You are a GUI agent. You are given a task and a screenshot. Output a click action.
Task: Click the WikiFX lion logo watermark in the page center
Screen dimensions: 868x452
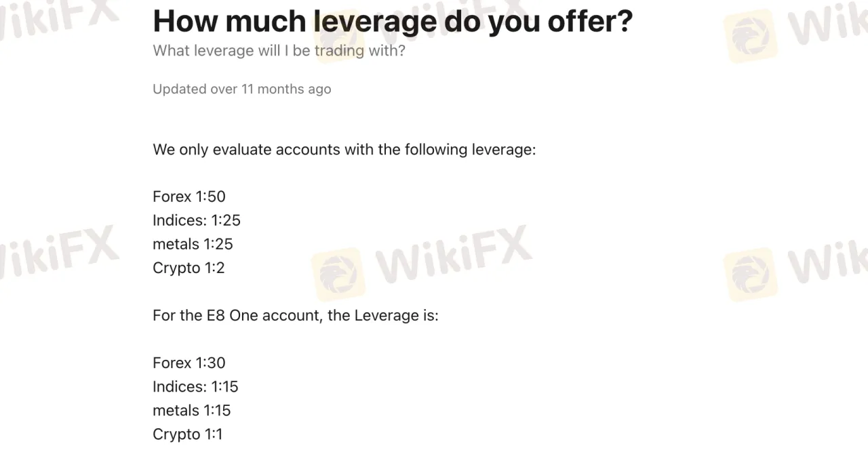pos(338,274)
